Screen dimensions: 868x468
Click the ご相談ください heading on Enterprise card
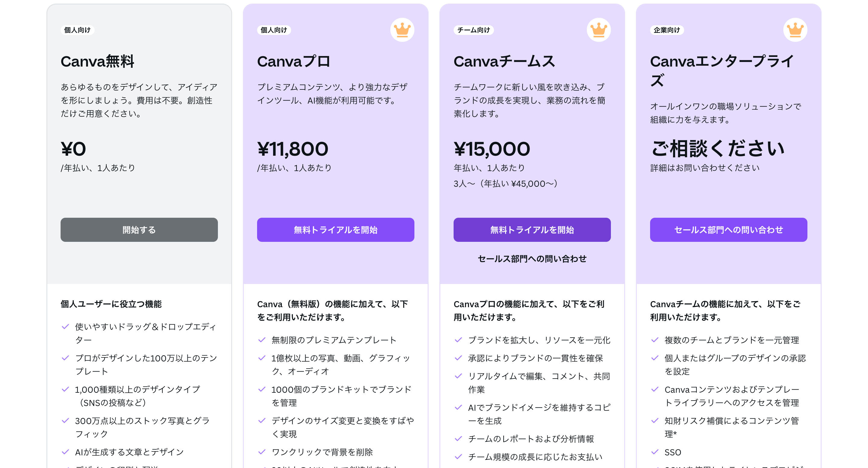718,148
